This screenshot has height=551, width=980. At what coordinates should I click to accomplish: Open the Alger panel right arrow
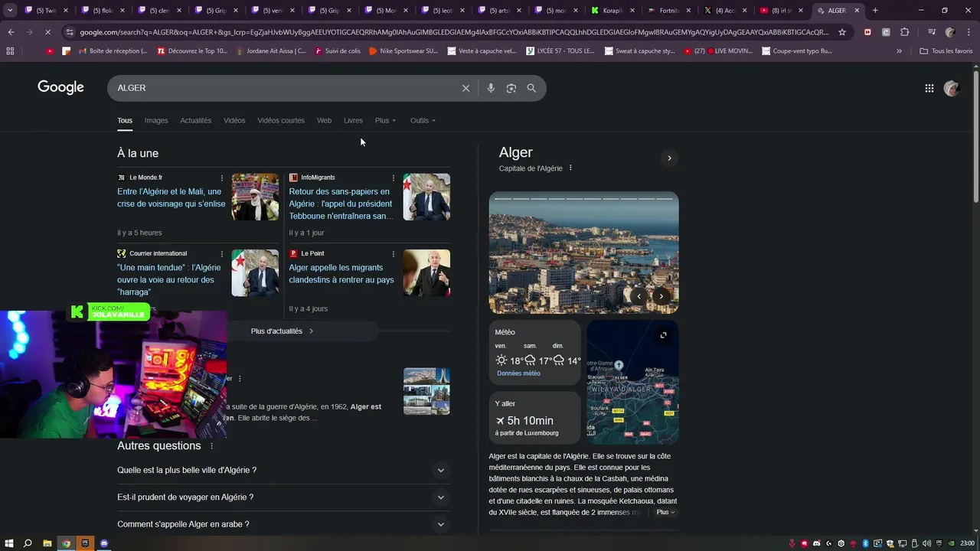(x=669, y=158)
